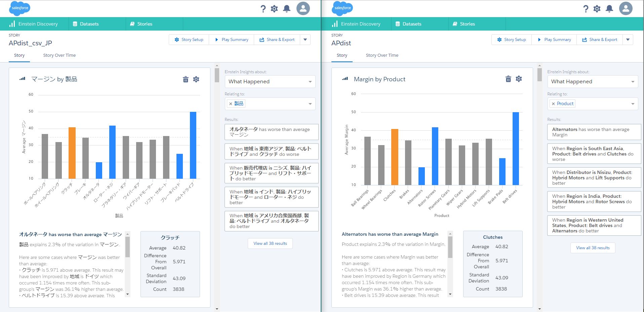Click View all 38 results in right window
The width and height of the screenshot is (644, 312).
(x=593, y=248)
